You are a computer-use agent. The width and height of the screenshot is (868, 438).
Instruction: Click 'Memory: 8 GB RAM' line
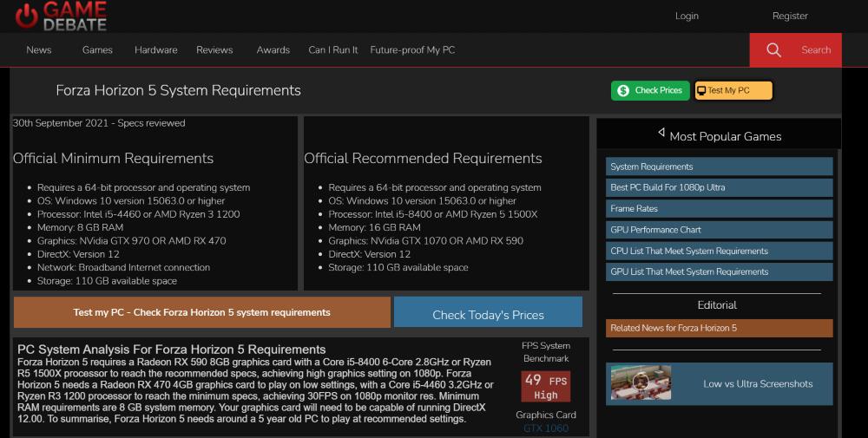80,227
